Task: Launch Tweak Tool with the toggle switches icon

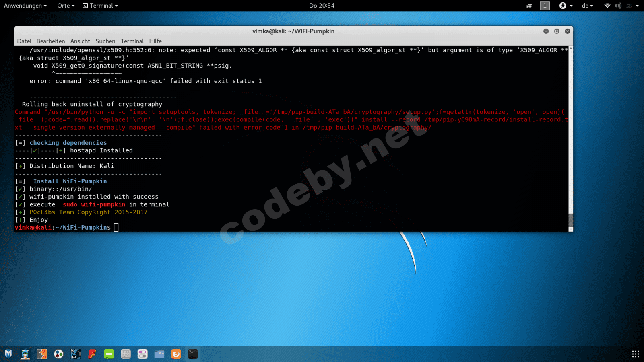Action: [x=142, y=354]
